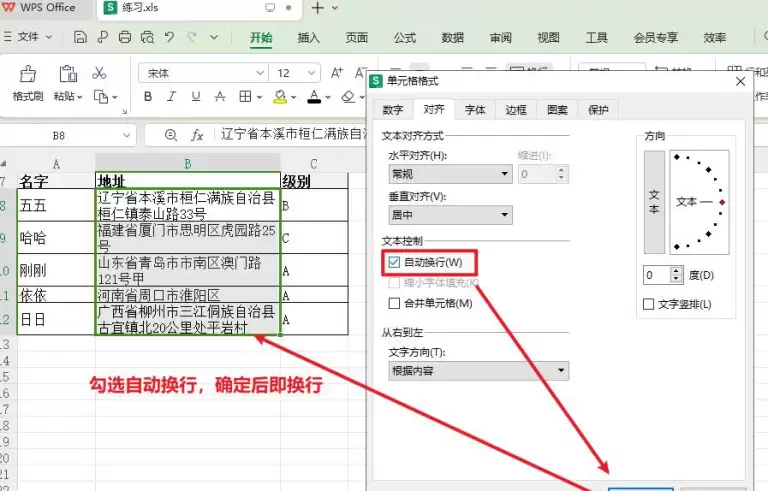Uncheck the 自动换行 (wrap text) checkbox

pyautogui.click(x=393, y=262)
